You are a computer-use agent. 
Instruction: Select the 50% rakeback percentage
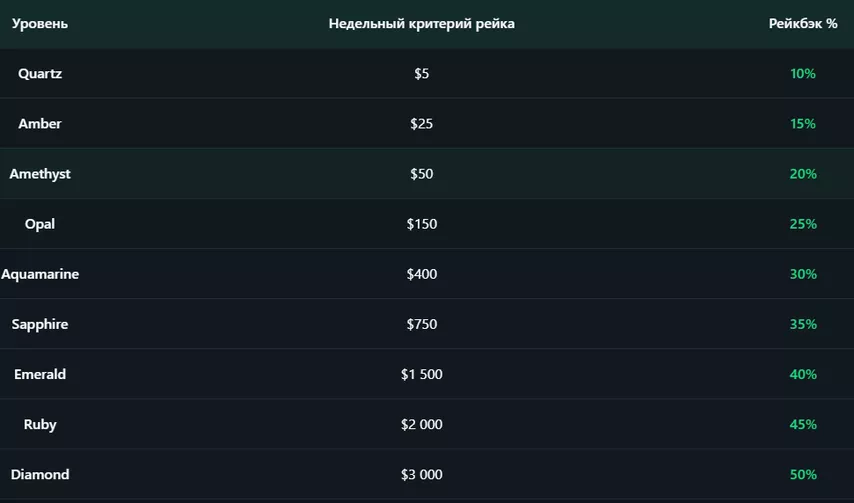tap(803, 474)
